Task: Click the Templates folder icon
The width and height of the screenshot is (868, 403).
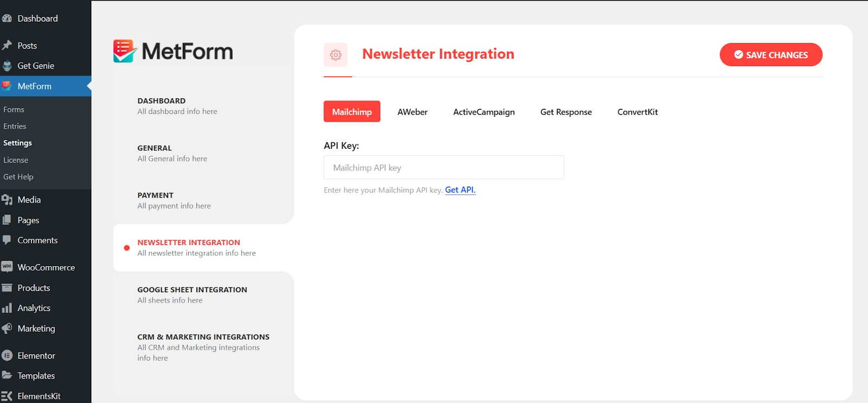Action: pos(7,375)
